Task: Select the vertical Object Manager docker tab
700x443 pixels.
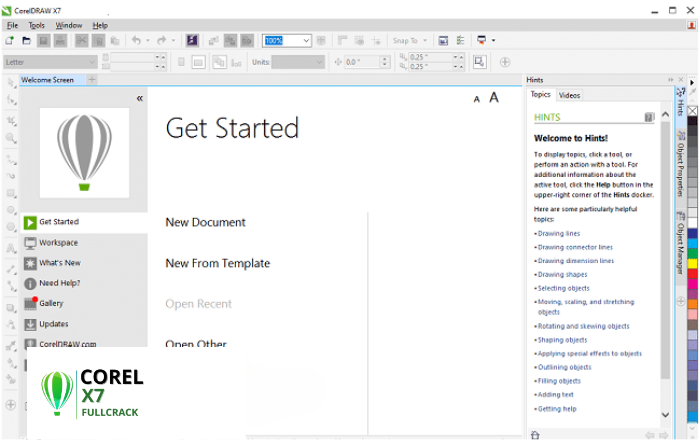Action: point(679,248)
